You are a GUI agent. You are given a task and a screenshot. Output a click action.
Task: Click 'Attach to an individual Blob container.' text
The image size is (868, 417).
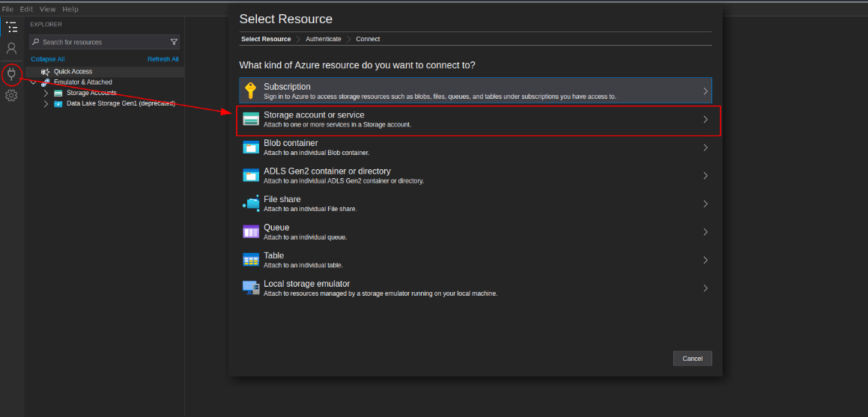point(316,153)
